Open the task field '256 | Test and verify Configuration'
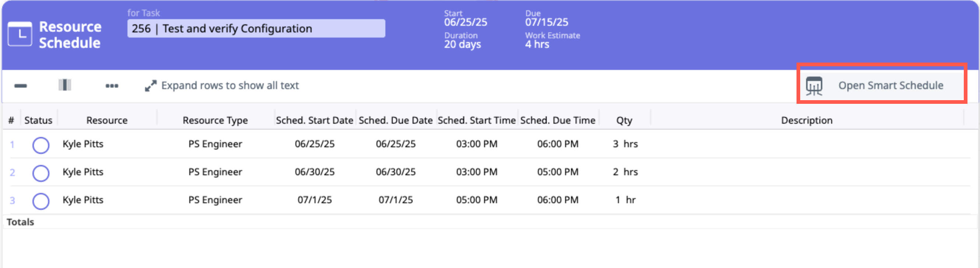Image resolution: width=980 pixels, height=268 pixels. coord(256,28)
